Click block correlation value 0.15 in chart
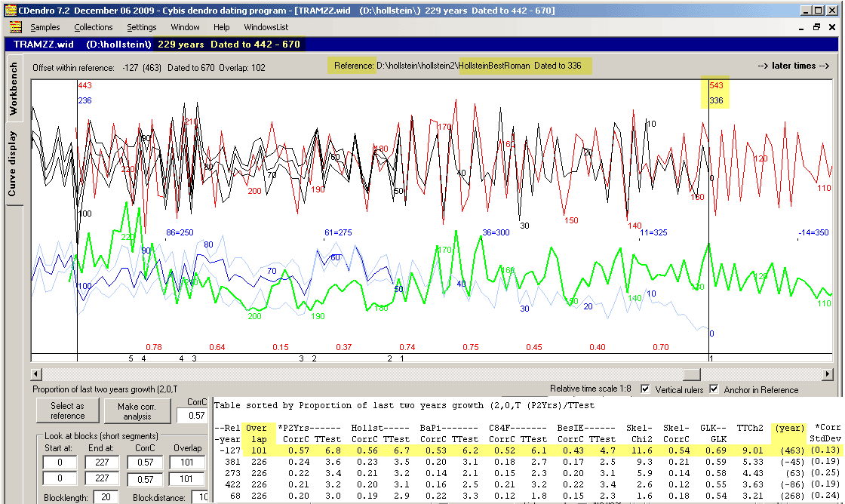845x504 pixels. pyautogui.click(x=280, y=347)
